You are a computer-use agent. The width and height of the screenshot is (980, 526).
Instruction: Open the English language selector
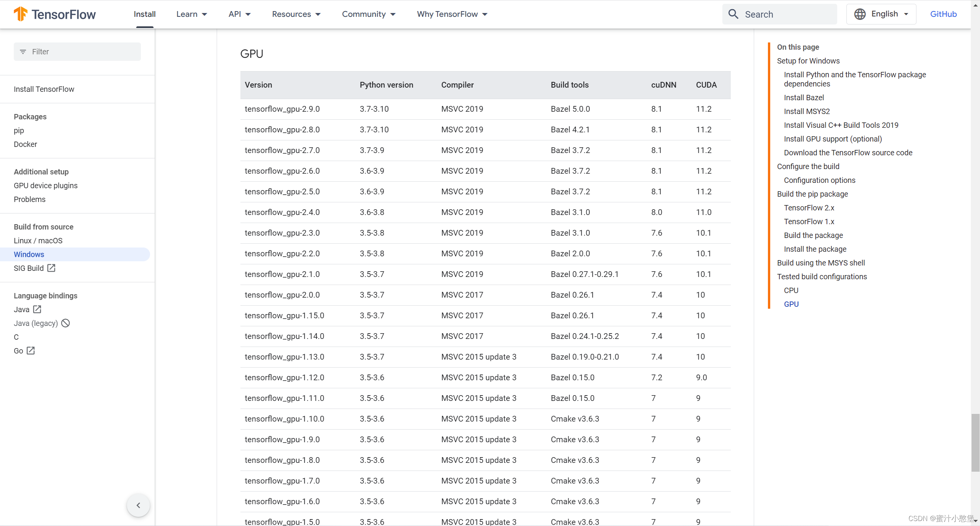tap(881, 14)
